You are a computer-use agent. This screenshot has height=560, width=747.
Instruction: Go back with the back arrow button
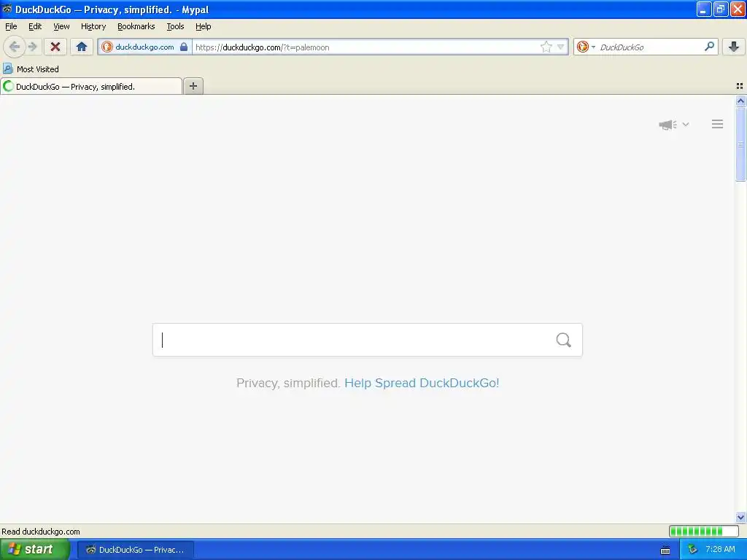click(x=15, y=47)
